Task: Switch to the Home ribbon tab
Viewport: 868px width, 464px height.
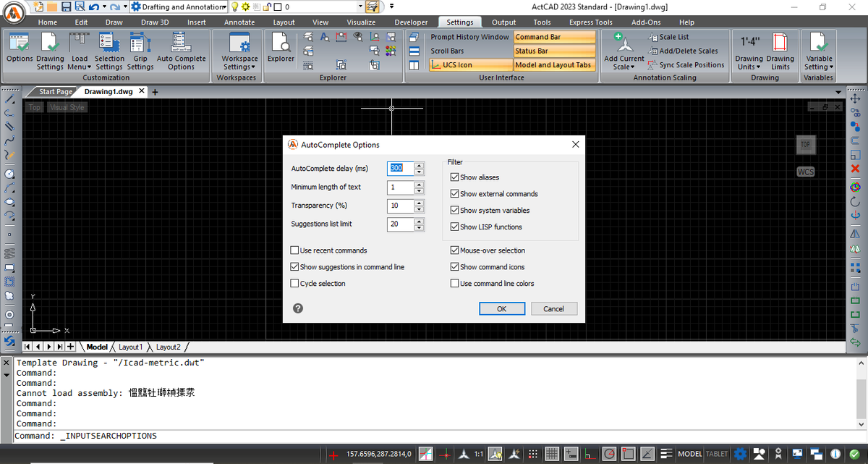Action: (x=48, y=22)
